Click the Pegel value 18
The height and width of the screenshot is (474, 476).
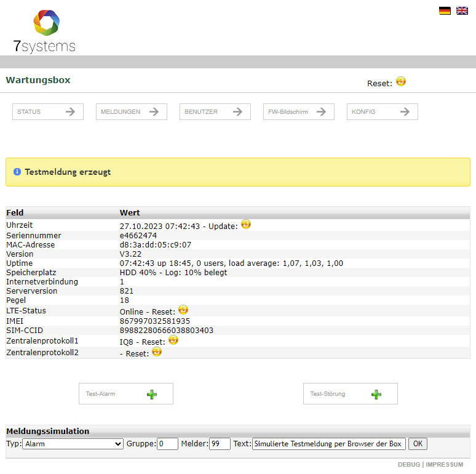tap(124, 300)
